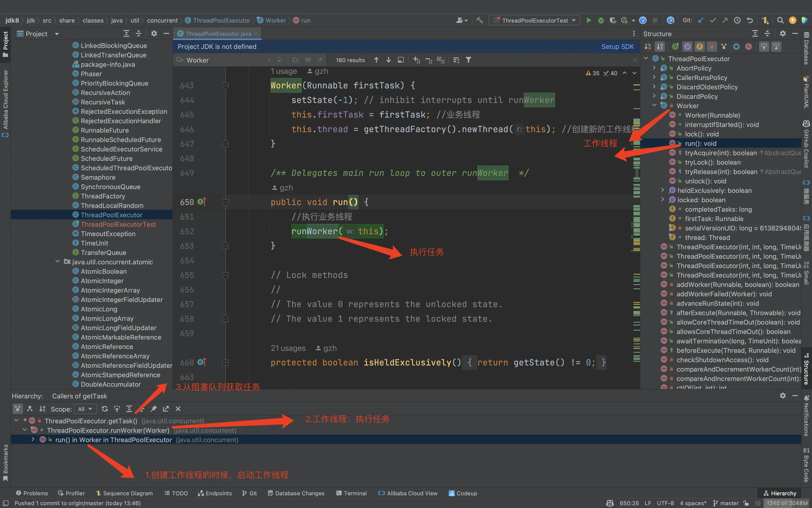Toggle show properties (p) in Structure
Viewport: 812px width, 508px height.
point(687,47)
